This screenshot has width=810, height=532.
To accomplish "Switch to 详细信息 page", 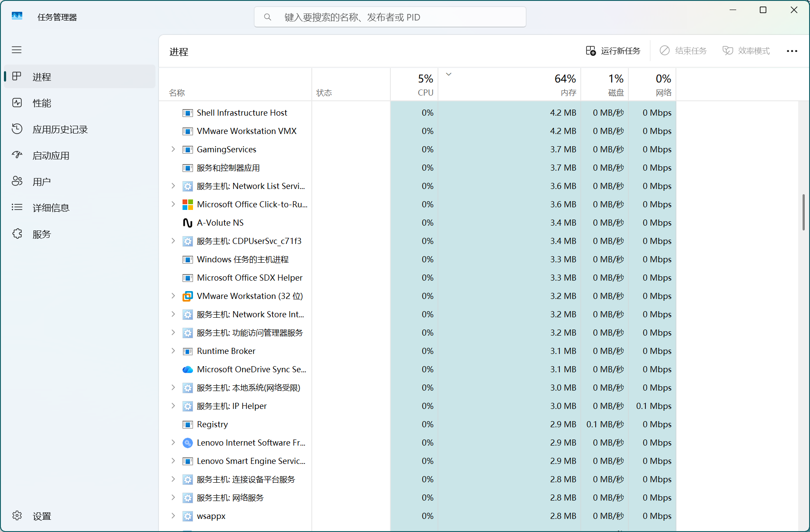I will (x=79, y=208).
